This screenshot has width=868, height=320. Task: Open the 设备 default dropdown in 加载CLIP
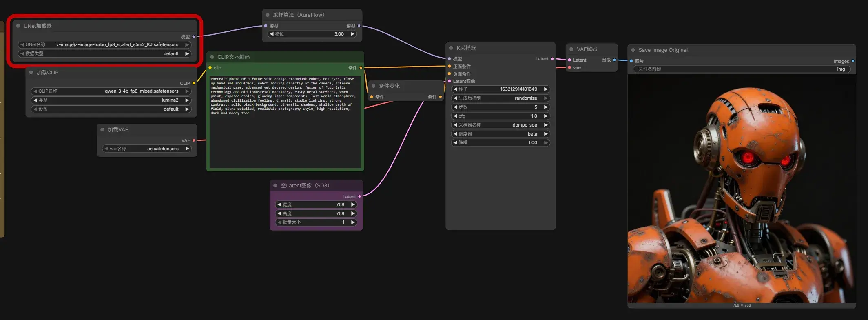point(111,109)
